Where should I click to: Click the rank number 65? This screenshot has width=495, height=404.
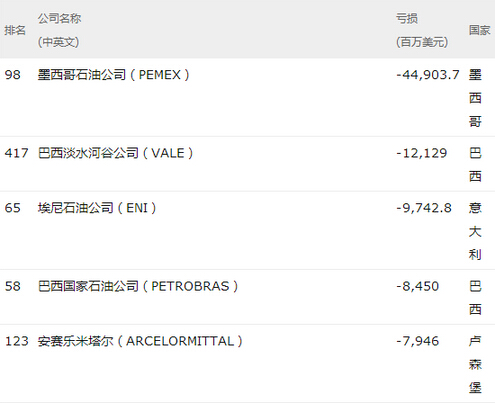(13, 208)
